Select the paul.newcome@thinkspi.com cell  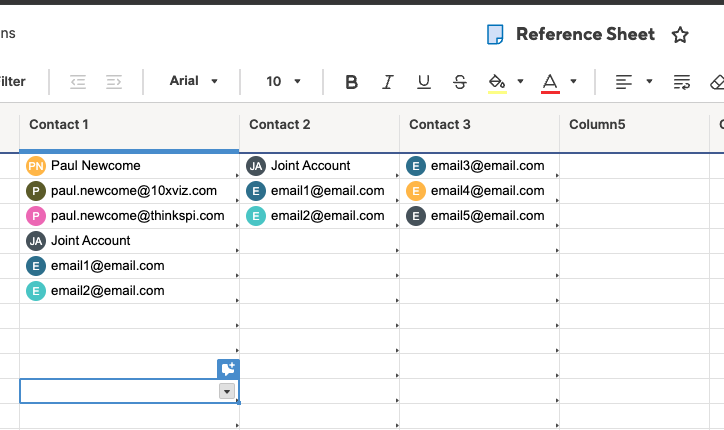129,216
